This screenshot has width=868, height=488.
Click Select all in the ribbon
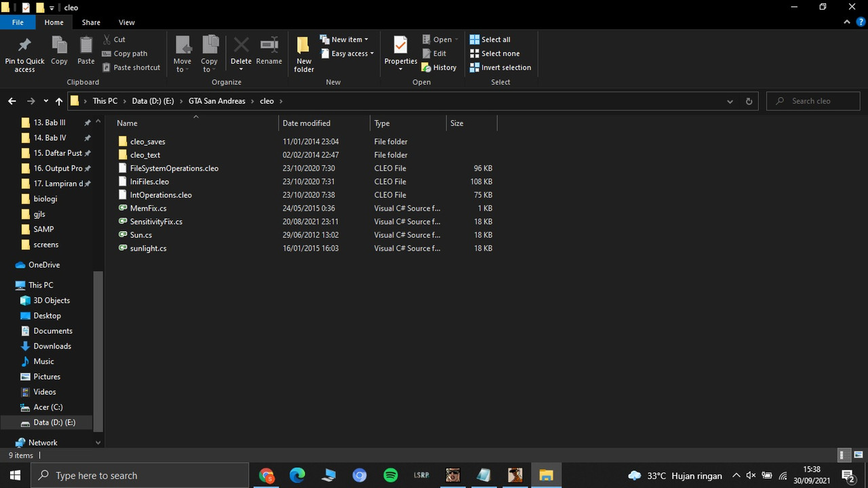490,39
